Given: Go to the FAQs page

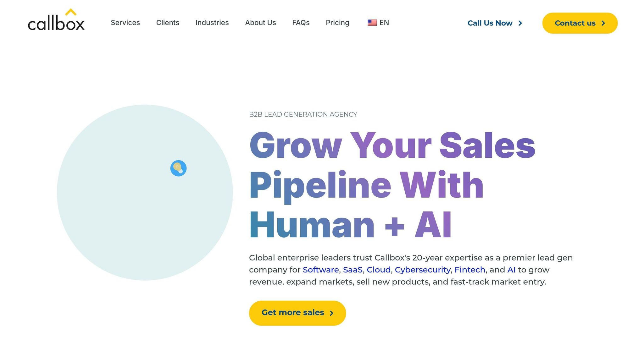Looking at the screenshot, I should 301,23.
